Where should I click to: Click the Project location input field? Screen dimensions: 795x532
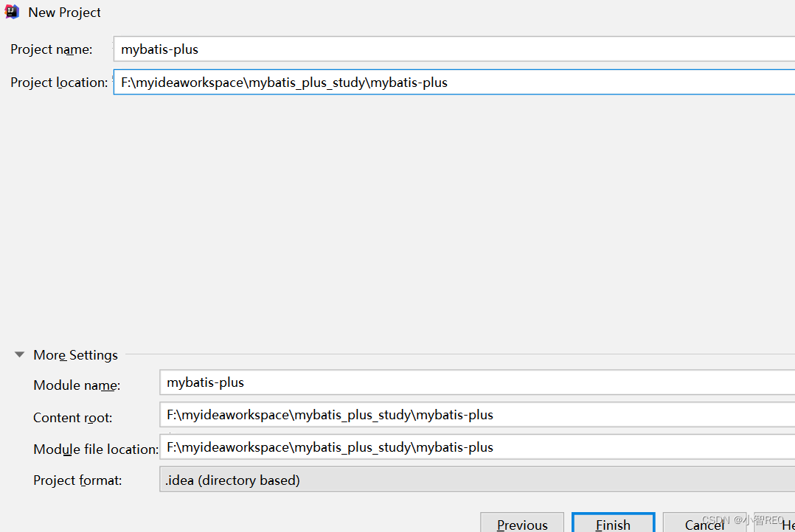point(454,82)
